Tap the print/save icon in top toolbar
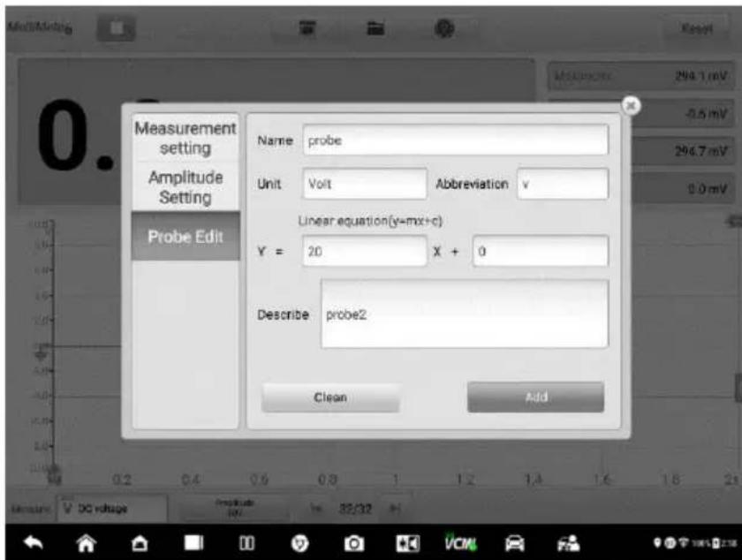Screen dimensions: 742x560 click(x=307, y=28)
